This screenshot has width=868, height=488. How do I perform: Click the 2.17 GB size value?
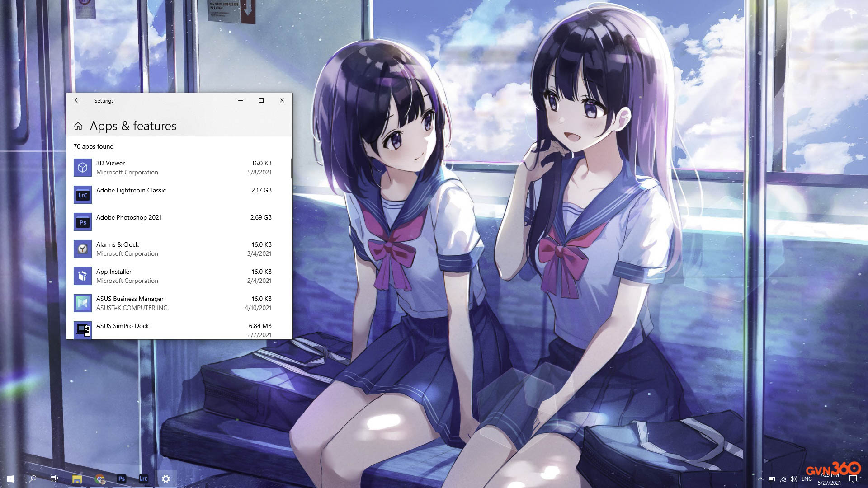click(261, 190)
